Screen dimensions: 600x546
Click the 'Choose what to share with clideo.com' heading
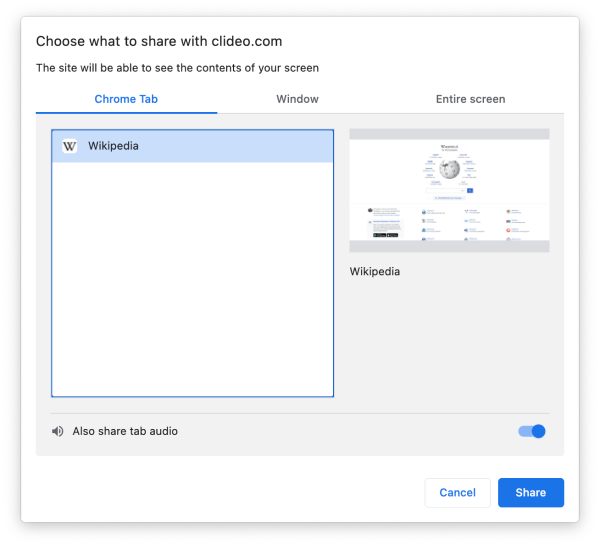(159, 41)
